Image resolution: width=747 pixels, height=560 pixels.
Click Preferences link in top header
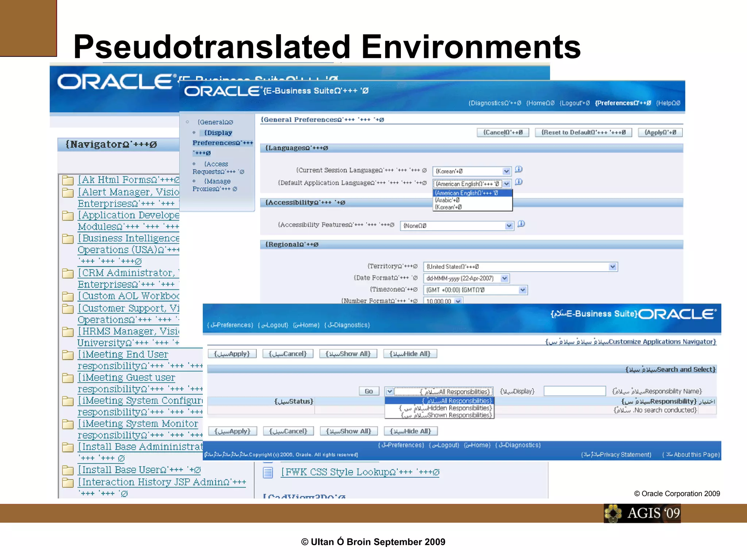(x=623, y=103)
